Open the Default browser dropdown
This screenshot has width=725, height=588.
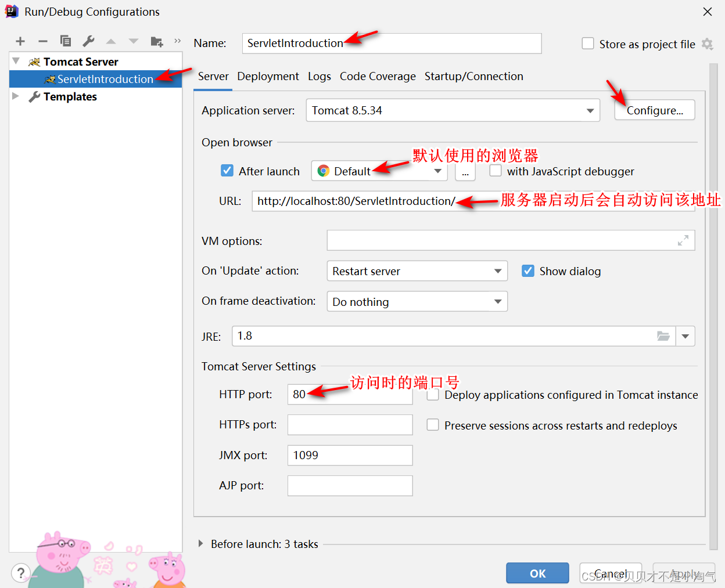[379, 171]
